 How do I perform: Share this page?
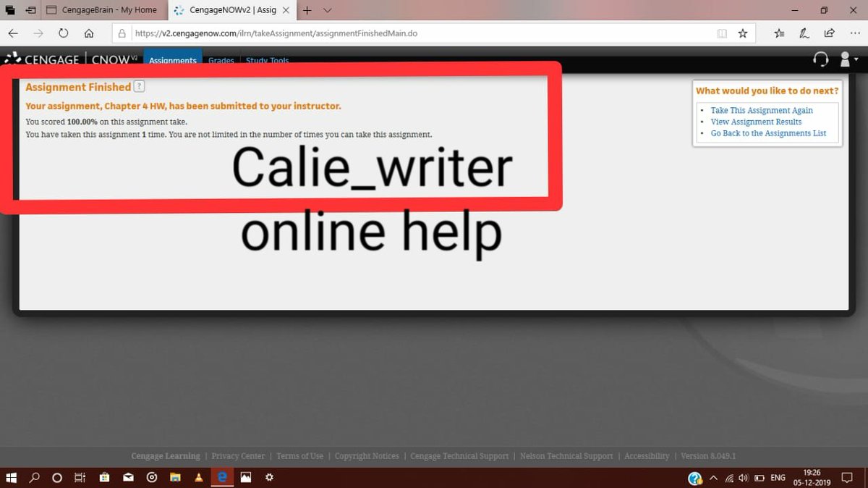[x=829, y=33]
